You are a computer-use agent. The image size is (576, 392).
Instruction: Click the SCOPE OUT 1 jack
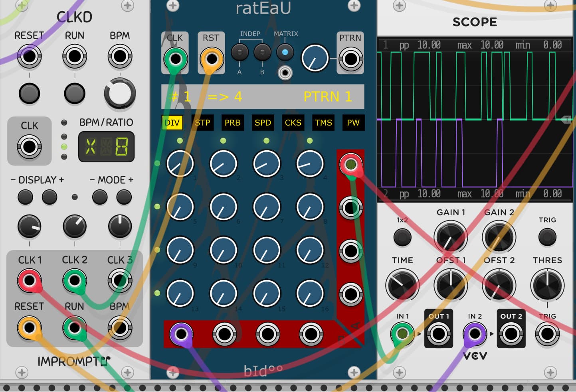[438, 333]
